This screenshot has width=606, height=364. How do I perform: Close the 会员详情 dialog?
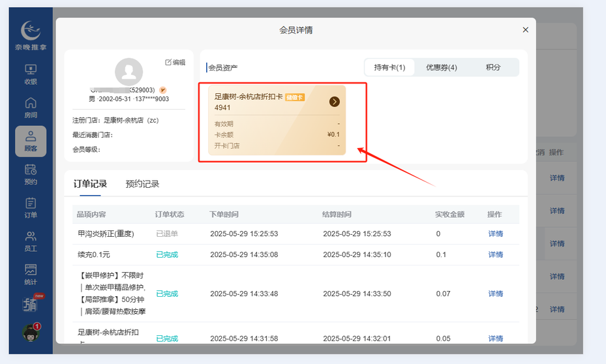pyautogui.click(x=525, y=30)
